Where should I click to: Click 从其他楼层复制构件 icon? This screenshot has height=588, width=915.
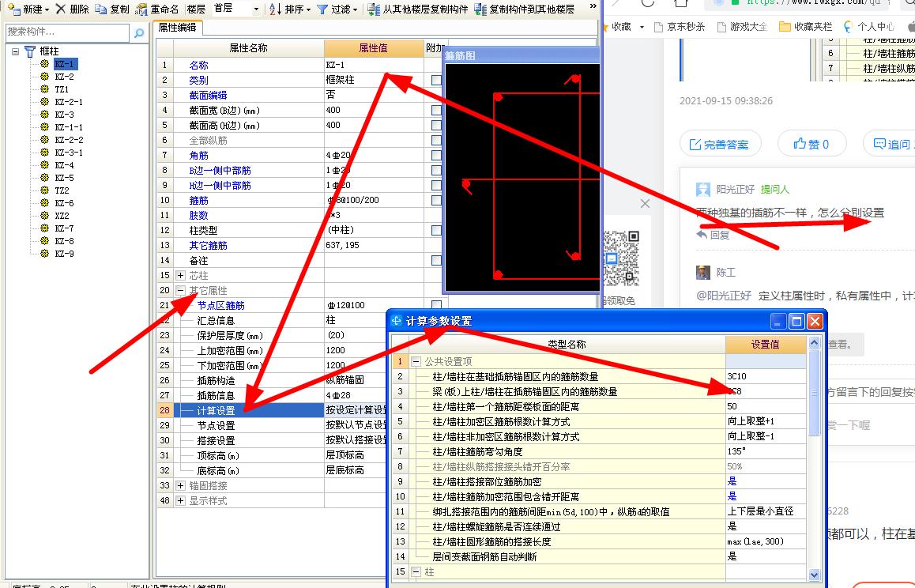tap(374, 9)
